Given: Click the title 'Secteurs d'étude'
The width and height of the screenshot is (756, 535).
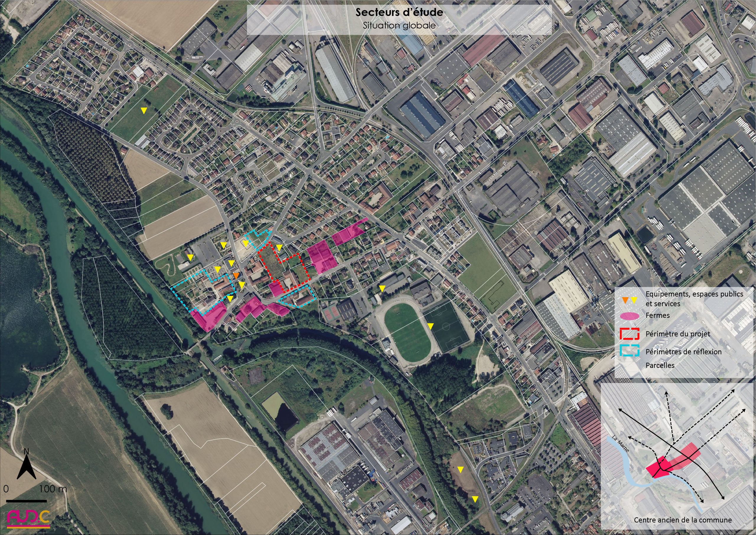Looking at the screenshot, I should [399, 13].
